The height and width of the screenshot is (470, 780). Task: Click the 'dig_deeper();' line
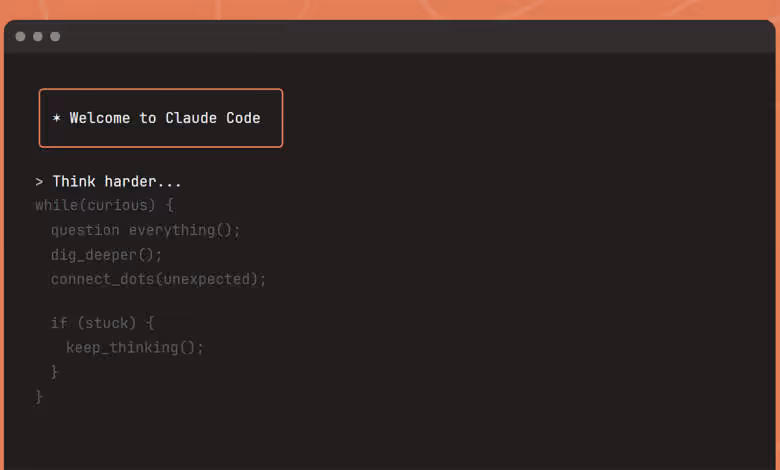point(106,255)
